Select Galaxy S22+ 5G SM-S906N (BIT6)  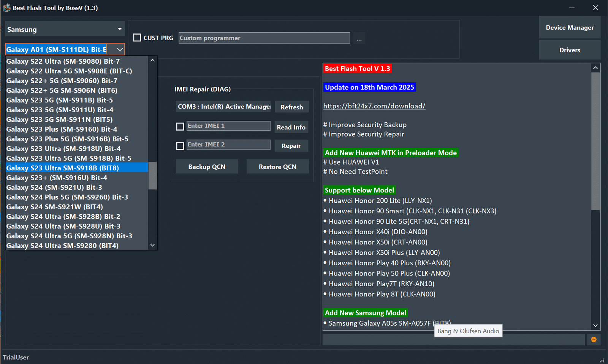[x=77, y=90]
